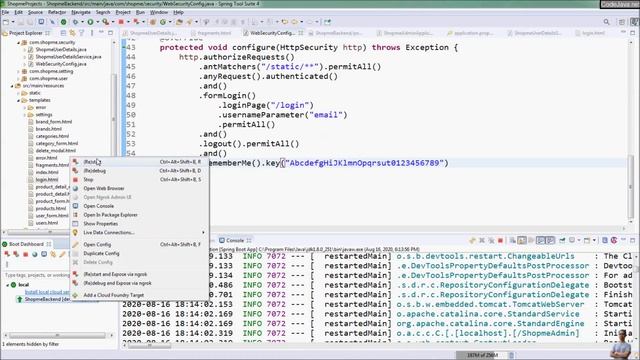Choose (Re)debug in context menu

coord(140,171)
